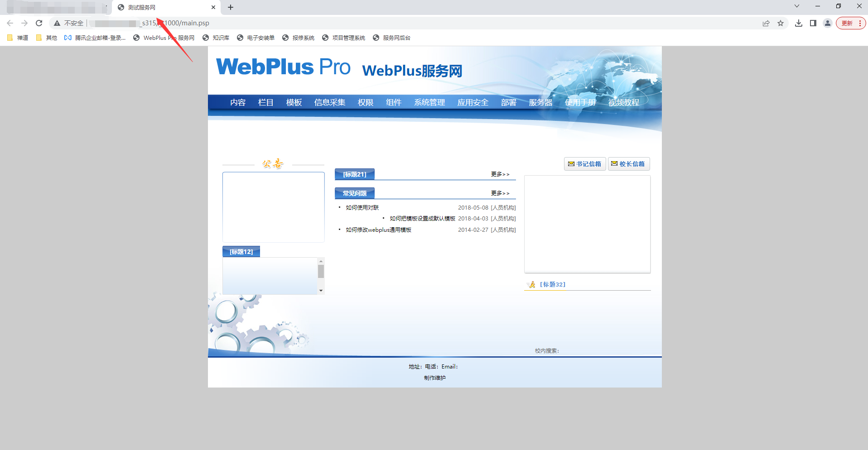Open the user profile avatar icon
Viewport: 868px width, 450px height.
click(x=828, y=23)
